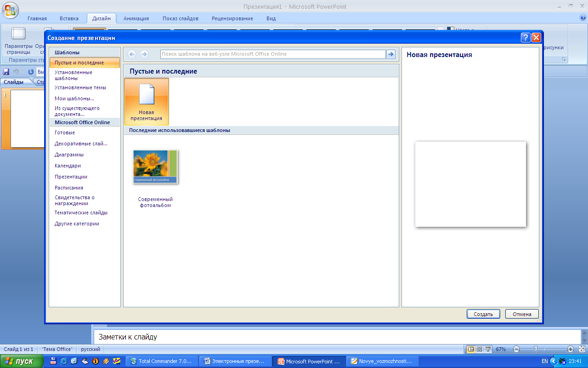Viewport: 588px width, 368px height.
Task: Click the 67% zoom level indicator
Action: 501,349
